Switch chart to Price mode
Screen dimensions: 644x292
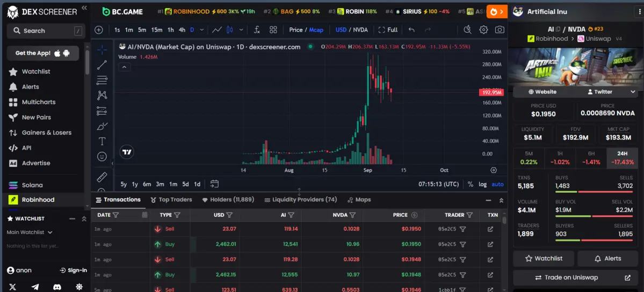click(x=295, y=30)
